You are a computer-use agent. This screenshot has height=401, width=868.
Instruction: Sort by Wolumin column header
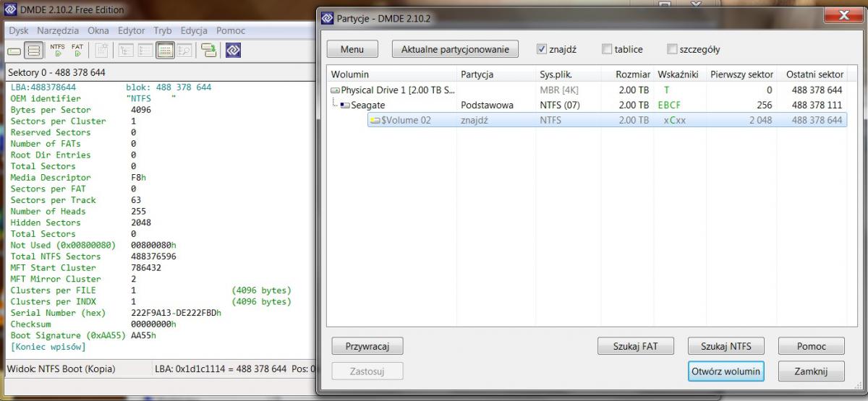(392, 74)
